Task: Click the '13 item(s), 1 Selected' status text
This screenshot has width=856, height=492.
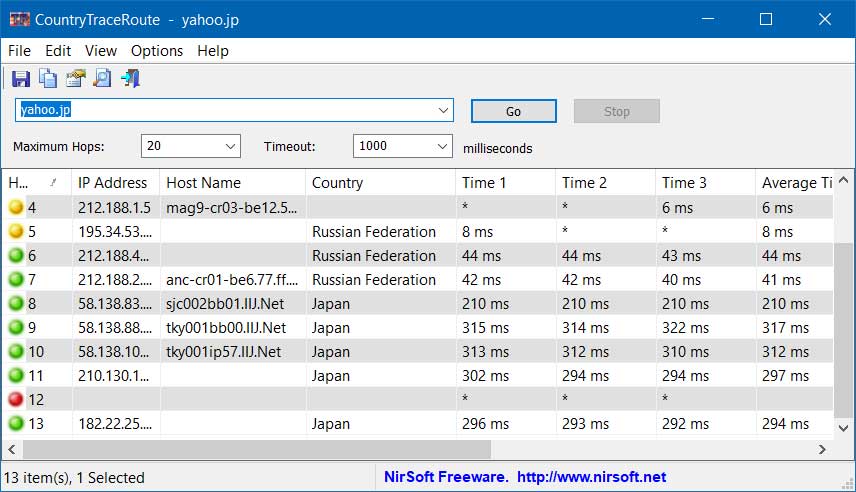Action: point(74,478)
